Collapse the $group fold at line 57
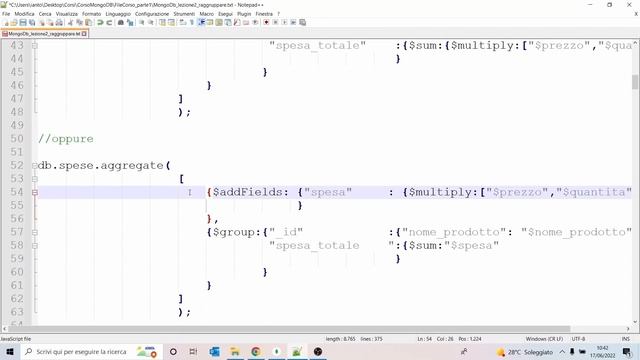This screenshot has width=640, height=360. (35, 232)
